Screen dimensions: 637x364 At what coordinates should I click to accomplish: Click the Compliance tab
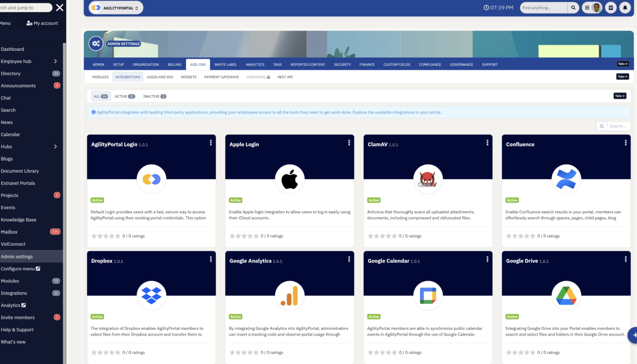[x=430, y=65]
